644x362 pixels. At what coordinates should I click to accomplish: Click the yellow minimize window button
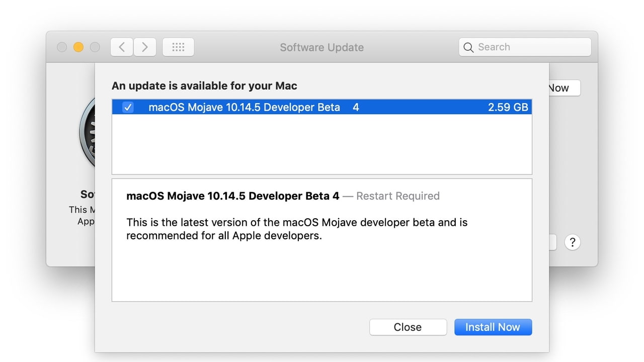(x=78, y=47)
